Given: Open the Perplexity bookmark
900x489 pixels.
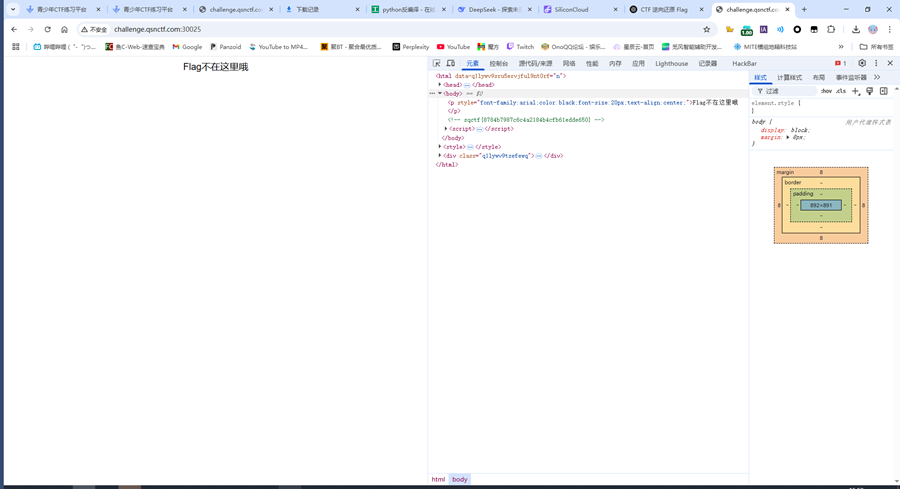Looking at the screenshot, I should tap(410, 47).
